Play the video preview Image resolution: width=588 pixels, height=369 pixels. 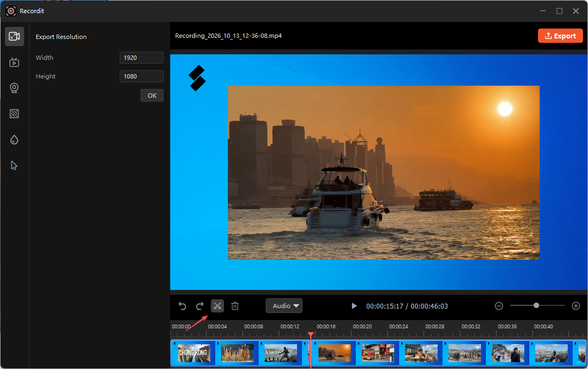point(354,306)
